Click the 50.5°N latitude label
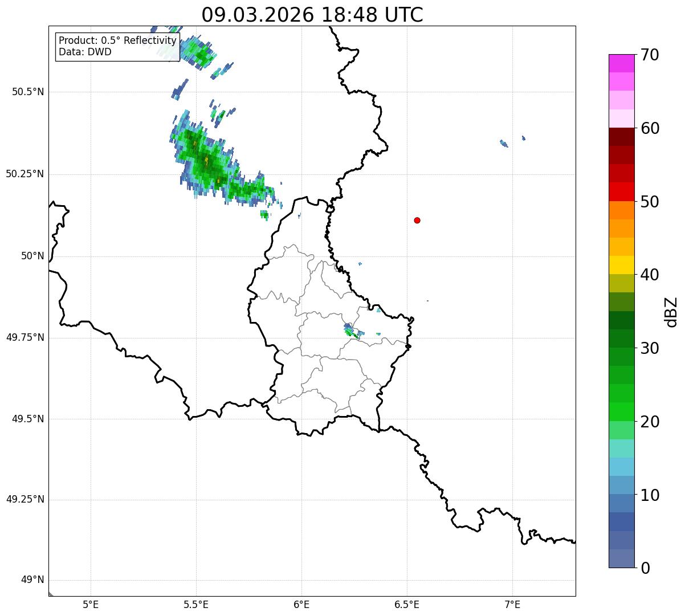685x616 pixels. click(x=28, y=92)
